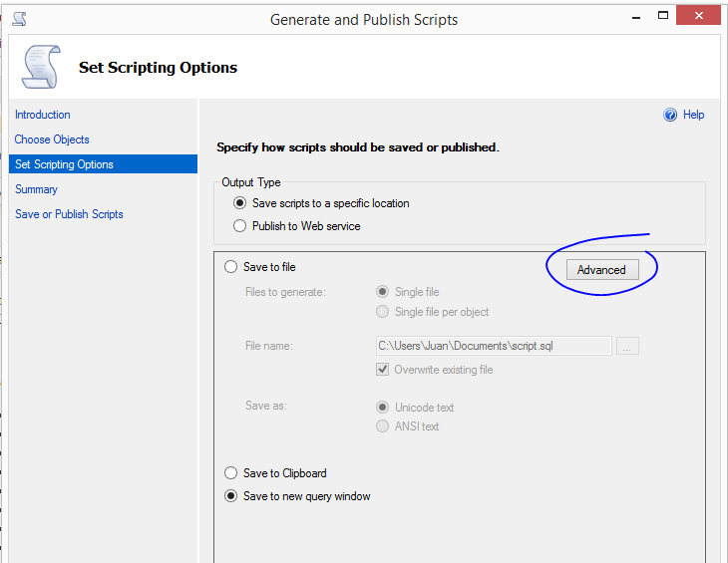Click the blue Help question-mark icon
This screenshot has height=563, width=728.
tap(670, 115)
